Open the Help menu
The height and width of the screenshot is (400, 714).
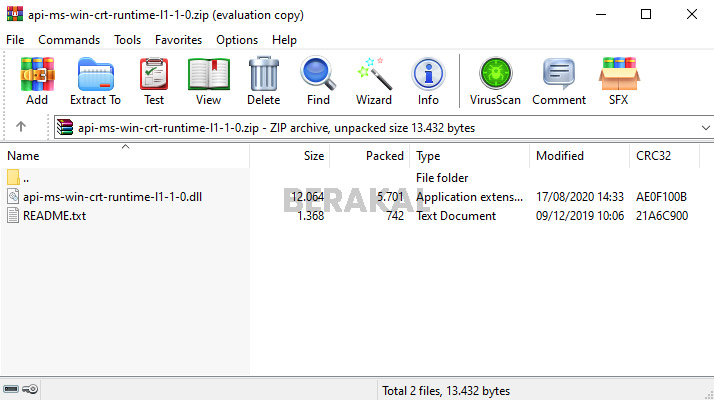coord(284,40)
